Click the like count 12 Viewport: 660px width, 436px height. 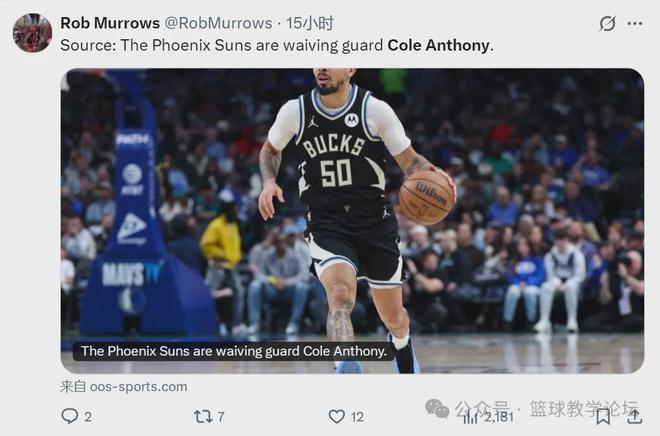coord(357,416)
